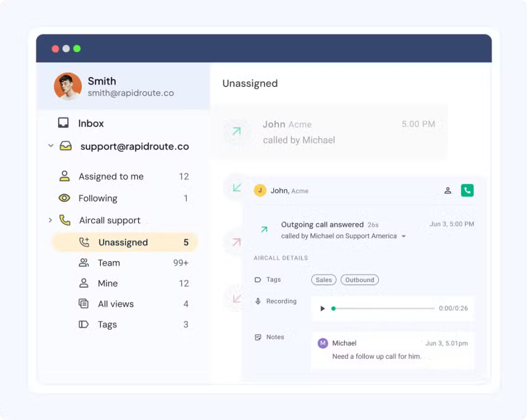527x420 pixels.
Task: Click the Outbound tag
Action: (359, 279)
